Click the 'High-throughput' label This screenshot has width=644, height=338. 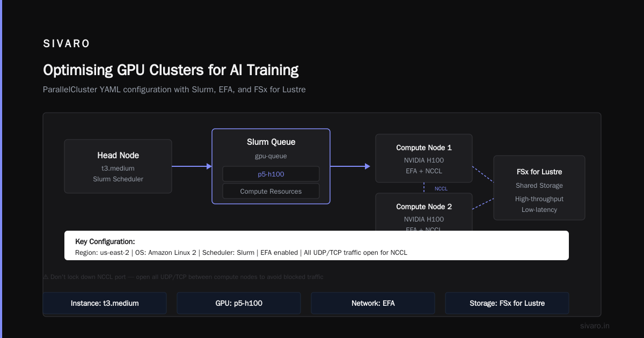[539, 199]
